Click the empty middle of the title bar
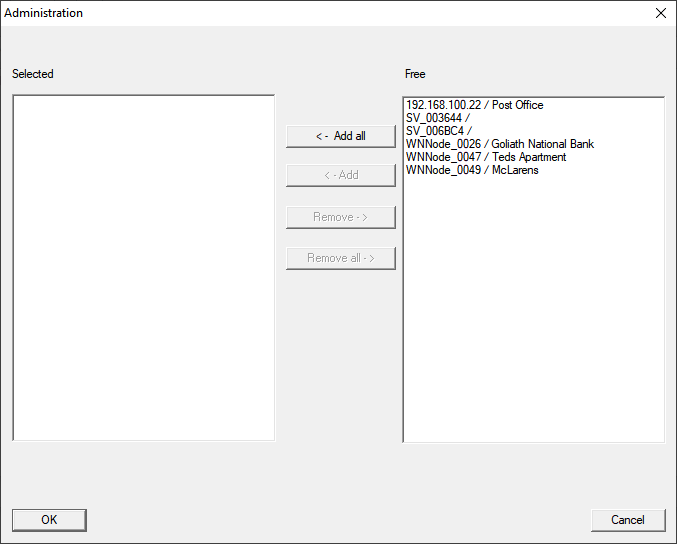The height and width of the screenshot is (544, 677). click(x=340, y=13)
